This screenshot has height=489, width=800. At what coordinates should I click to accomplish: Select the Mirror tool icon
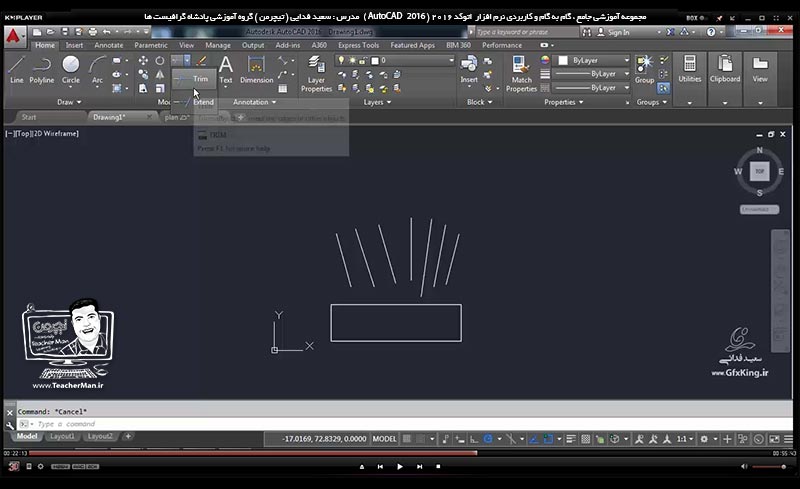click(x=160, y=75)
